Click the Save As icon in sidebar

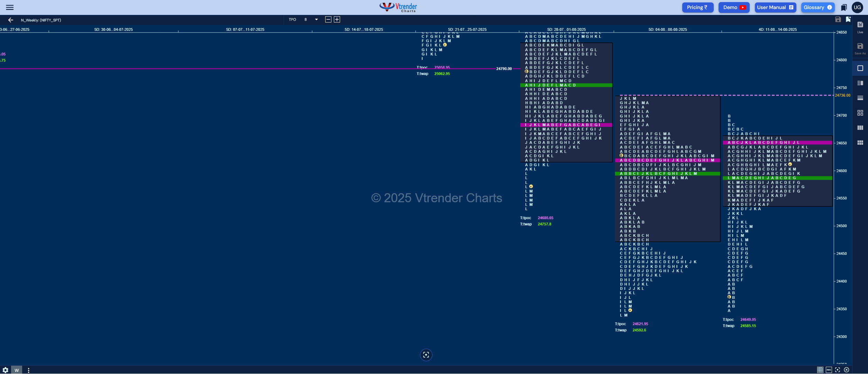point(860,48)
